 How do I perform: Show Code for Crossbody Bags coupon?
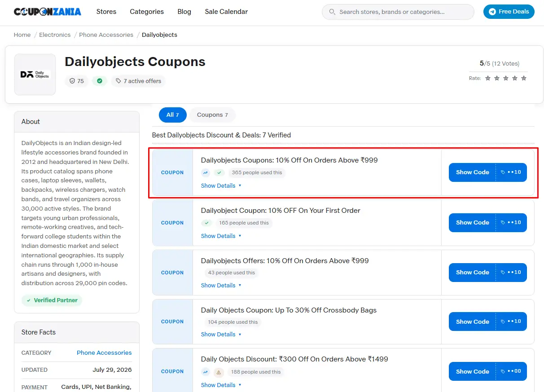point(488,322)
